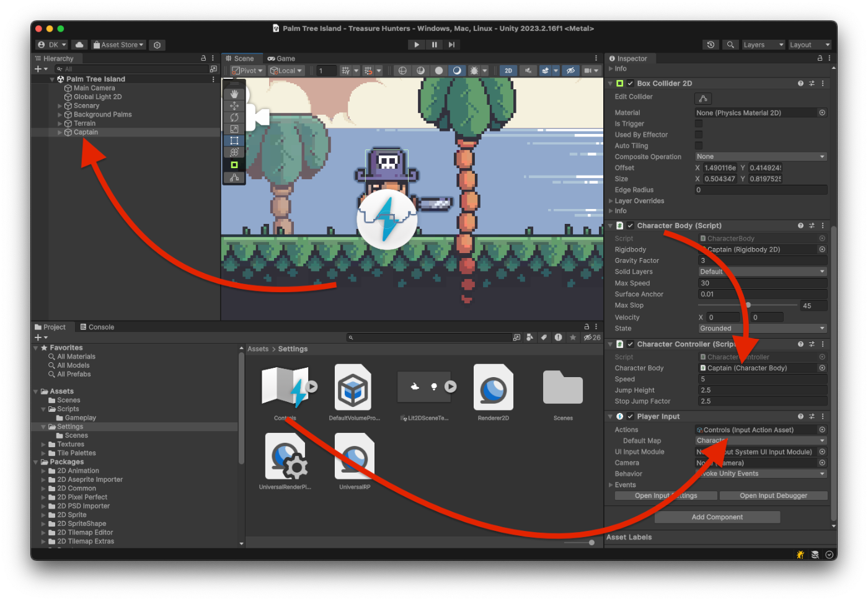
Task: Open Undo History icon in toolbar
Action: (711, 45)
